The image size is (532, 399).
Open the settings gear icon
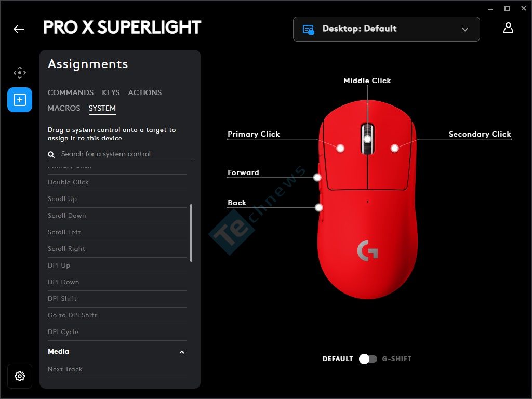pos(20,376)
